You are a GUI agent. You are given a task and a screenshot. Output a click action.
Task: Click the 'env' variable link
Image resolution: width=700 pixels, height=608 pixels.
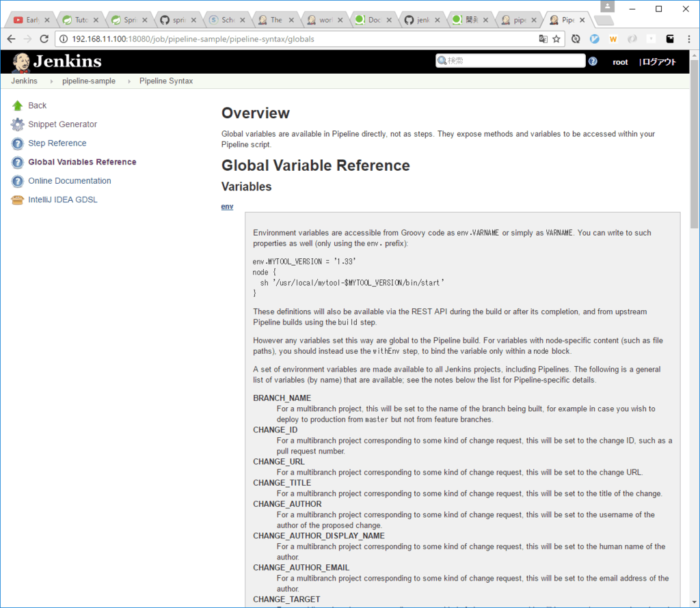tap(227, 206)
